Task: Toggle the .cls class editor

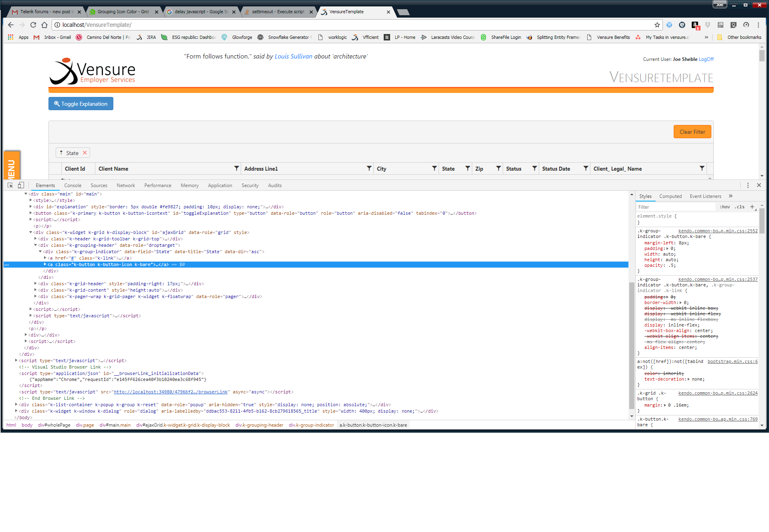Action: point(739,207)
